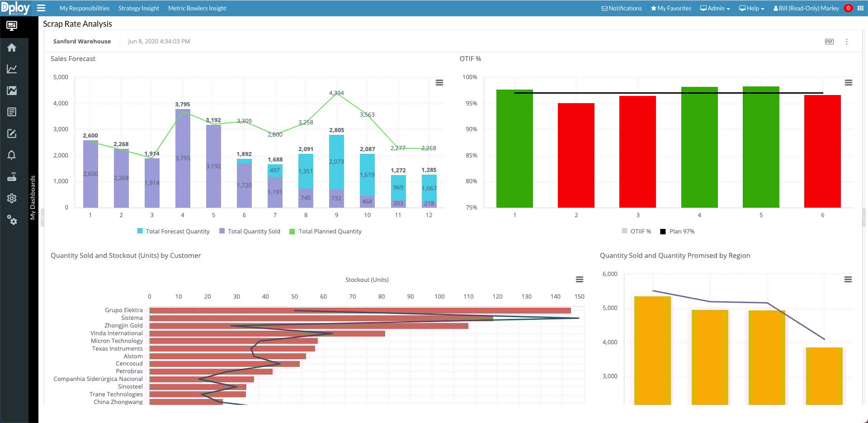
Task: Open the line chart sidebar icon
Action: click(x=12, y=69)
